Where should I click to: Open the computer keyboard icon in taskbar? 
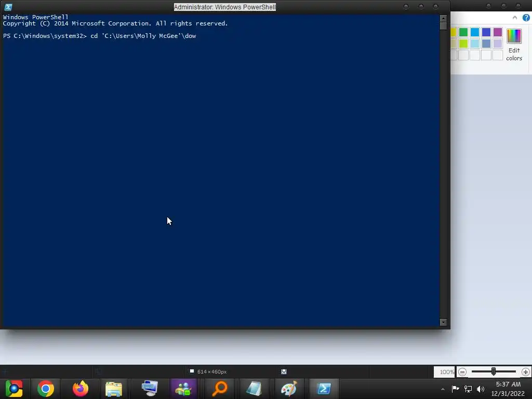(x=150, y=389)
